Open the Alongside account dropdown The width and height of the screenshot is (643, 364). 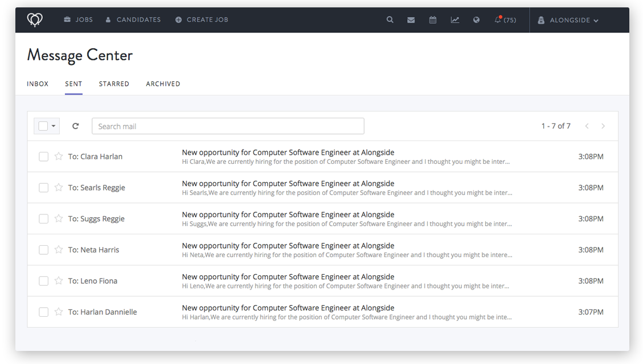coord(568,20)
